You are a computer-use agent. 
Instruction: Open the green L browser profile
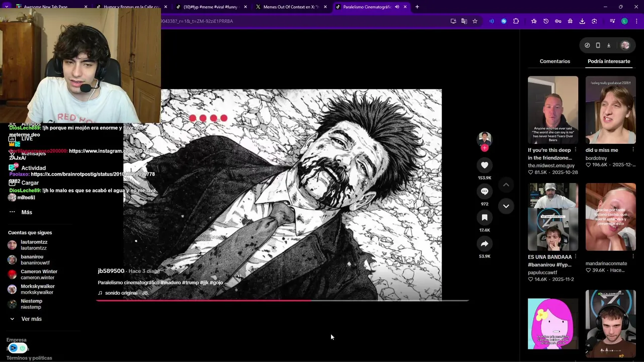tap(624, 21)
